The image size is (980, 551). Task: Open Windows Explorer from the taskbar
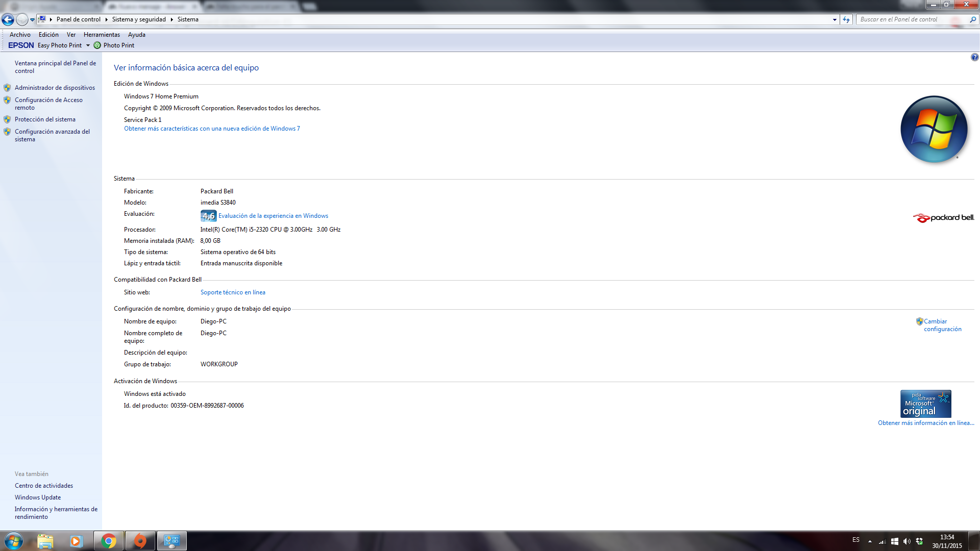click(45, 541)
